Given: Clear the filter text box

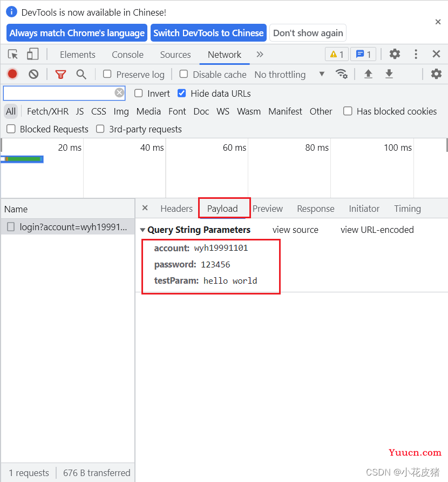Looking at the screenshot, I should (119, 92).
